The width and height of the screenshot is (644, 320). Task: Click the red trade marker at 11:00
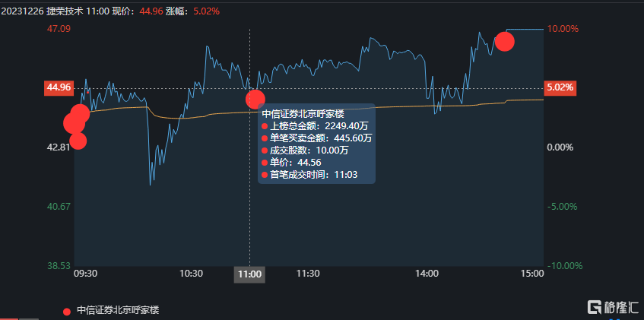(x=255, y=99)
